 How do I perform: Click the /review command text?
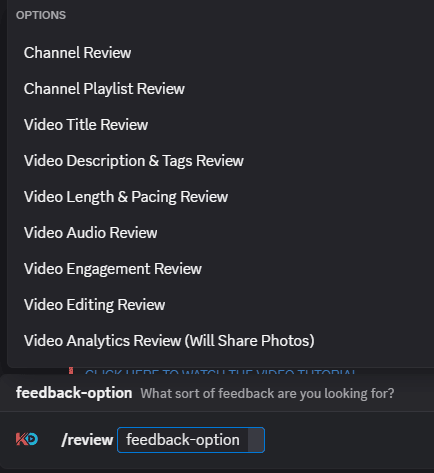click(x=87, y=440)
